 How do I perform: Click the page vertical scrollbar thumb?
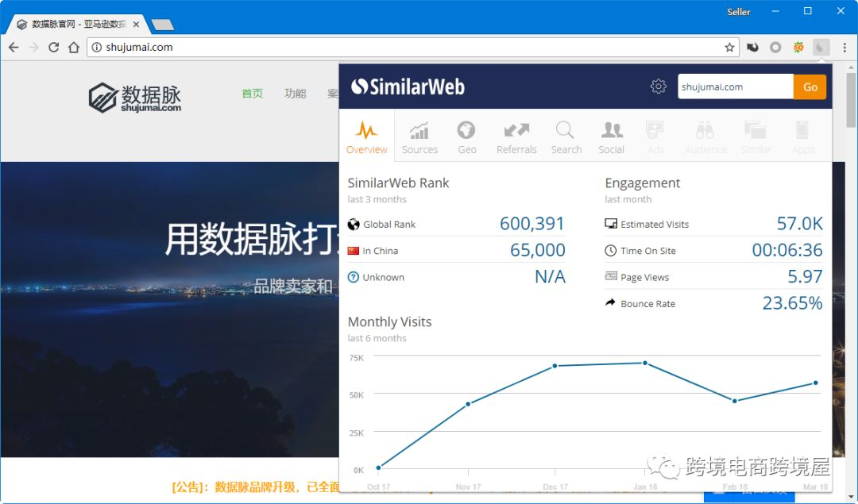[x=851, y=99]
